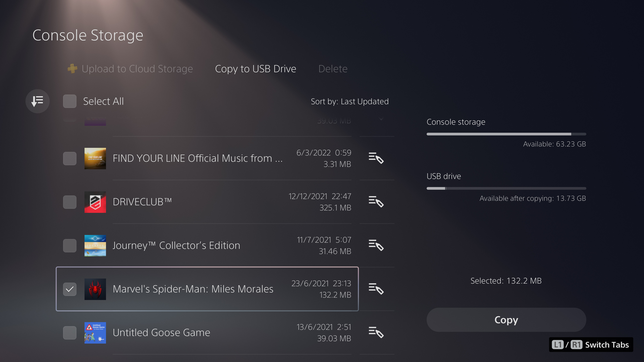Open the Copy to USB Drive tab

pos(255,69)
